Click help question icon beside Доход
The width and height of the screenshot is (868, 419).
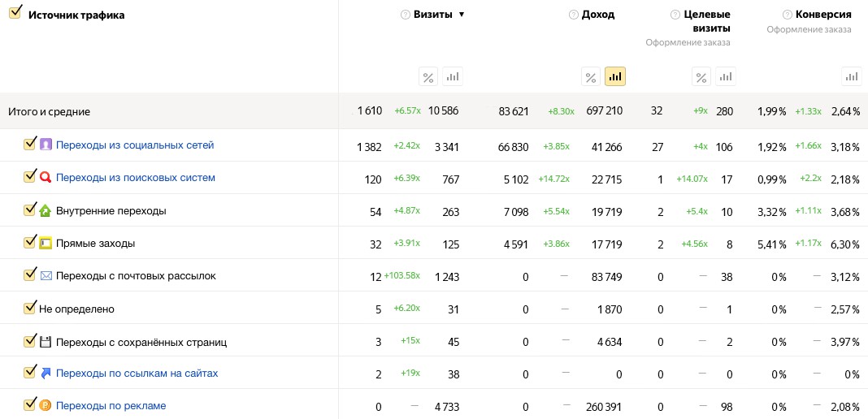tap(574, 15)
